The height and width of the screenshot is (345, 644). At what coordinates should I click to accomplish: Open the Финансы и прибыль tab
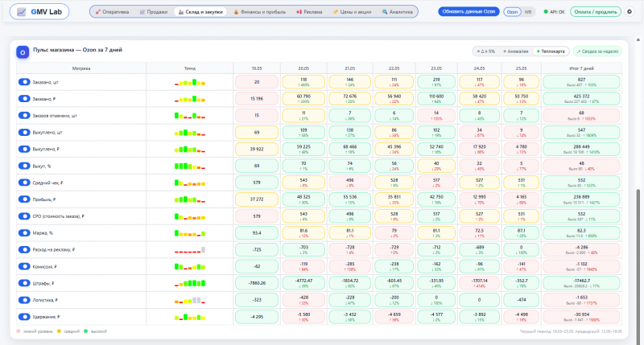click(259, 12)
